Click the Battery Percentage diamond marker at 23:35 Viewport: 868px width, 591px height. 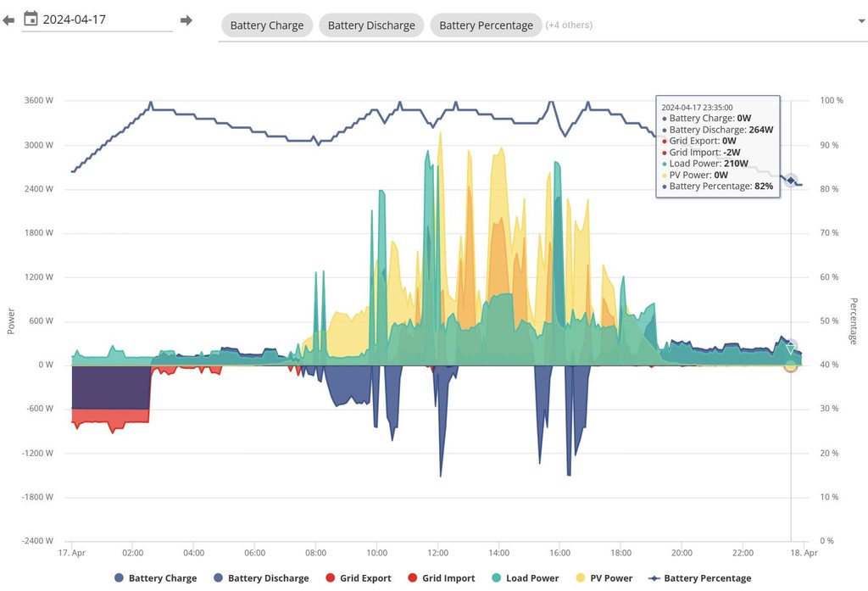[x=791, y=180]
